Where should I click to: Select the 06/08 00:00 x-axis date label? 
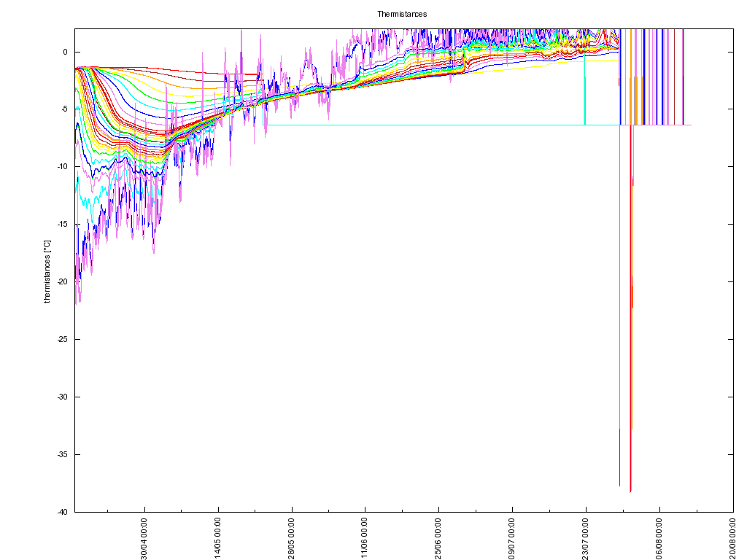click(659, 538)
